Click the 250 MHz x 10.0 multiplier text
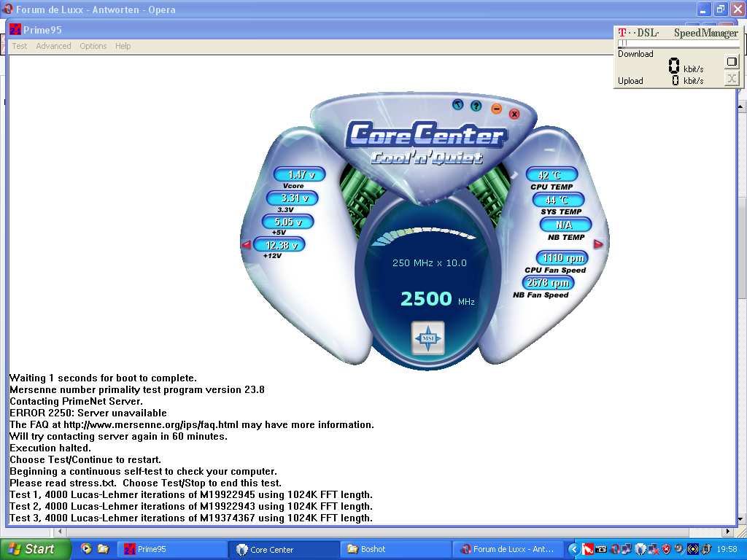Screen dimensions: 747x560 point(429,262)
